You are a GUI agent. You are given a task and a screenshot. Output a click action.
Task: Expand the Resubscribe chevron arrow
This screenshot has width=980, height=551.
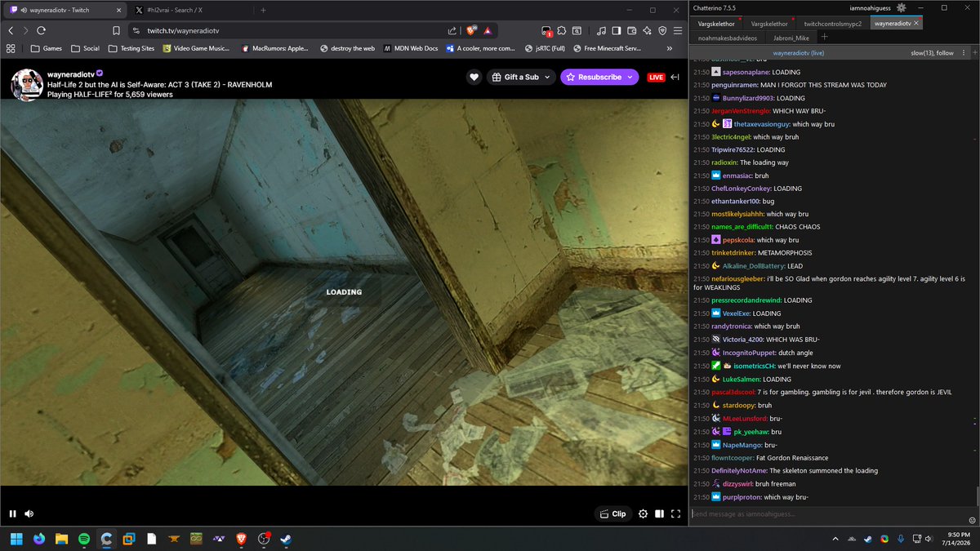631,77
